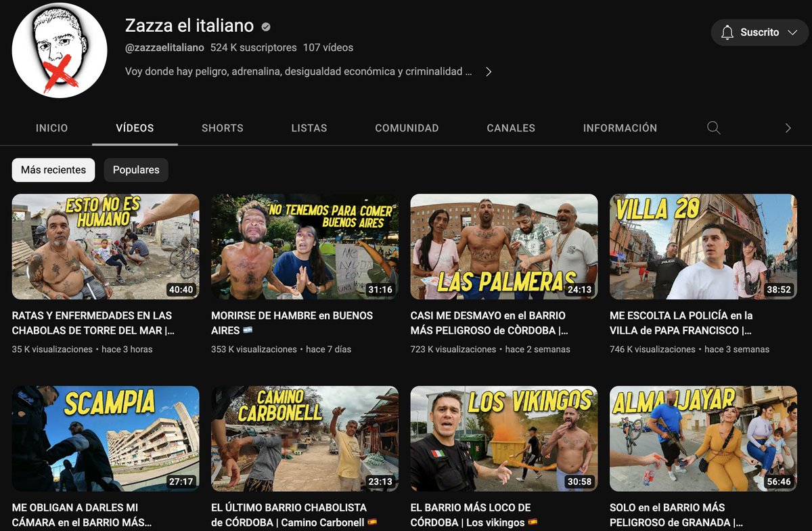The height and width of the screenshot is (531, 812).
Task: Click the verified badge next to channel name
Action: point(266,27)
